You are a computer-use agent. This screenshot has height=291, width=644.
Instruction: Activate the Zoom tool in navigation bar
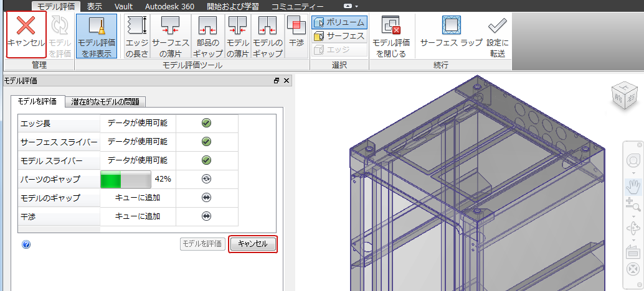tap(633, 204)
